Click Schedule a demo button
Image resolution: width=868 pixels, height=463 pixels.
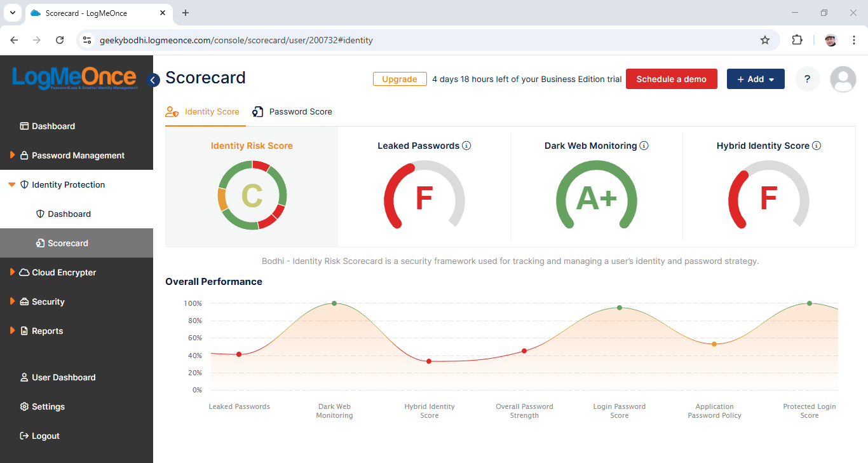pyautogui.click(x=671, y=79)
